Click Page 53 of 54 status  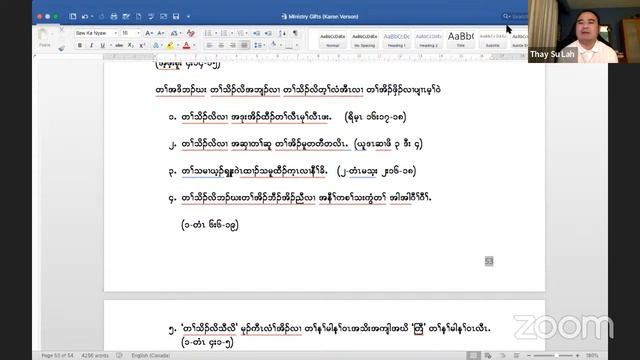coord(57,356)
